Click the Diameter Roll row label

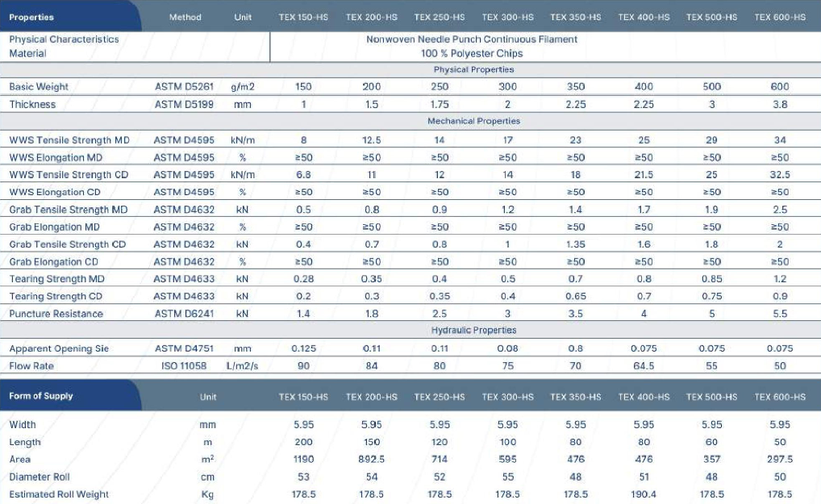tap(40, 477)
